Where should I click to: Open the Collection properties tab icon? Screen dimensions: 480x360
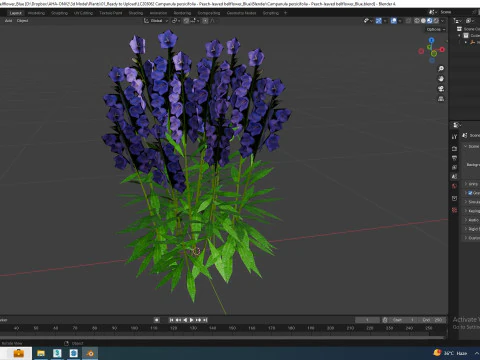pos(454,198)
